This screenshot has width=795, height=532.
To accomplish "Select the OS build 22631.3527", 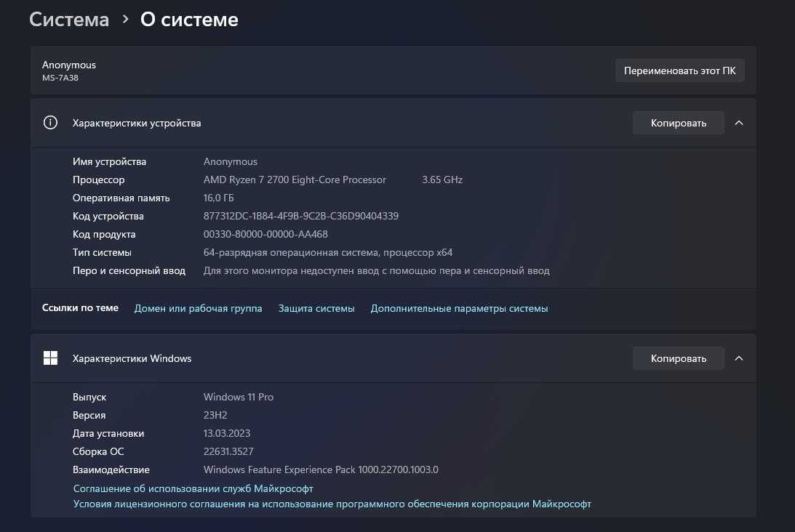I will 228,451.
